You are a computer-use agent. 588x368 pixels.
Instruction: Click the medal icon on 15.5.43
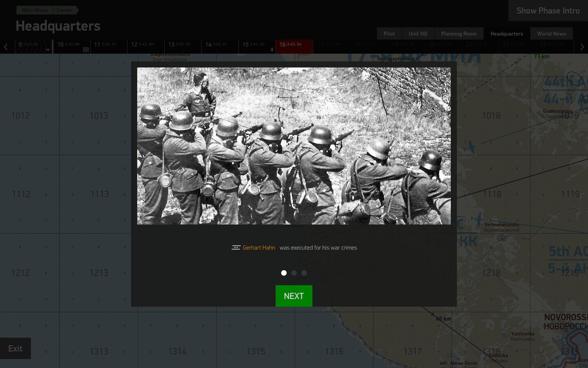click(272, 49)
